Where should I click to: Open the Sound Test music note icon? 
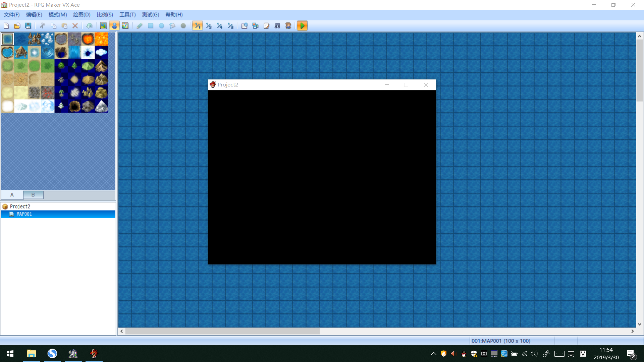point(277,26)
